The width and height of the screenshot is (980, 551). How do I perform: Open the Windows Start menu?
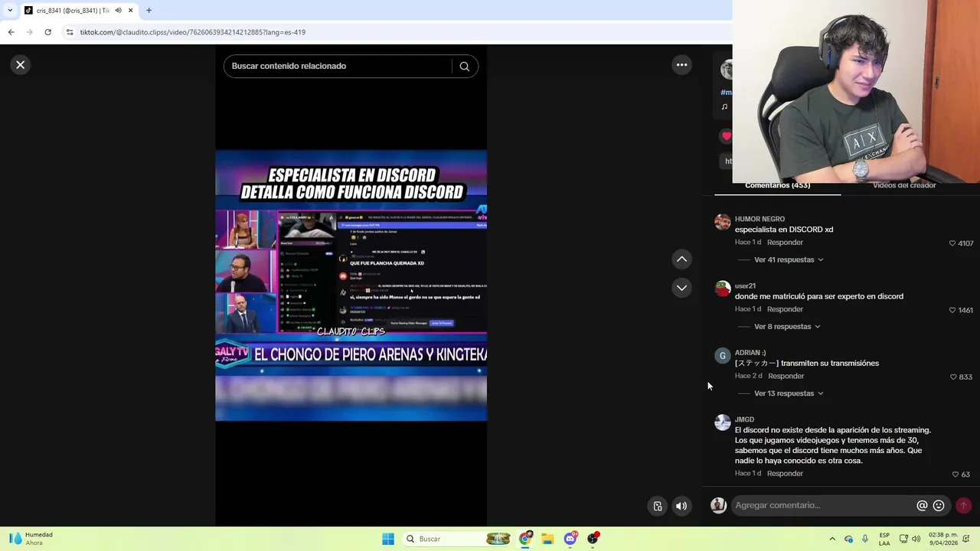click(388, 539)
